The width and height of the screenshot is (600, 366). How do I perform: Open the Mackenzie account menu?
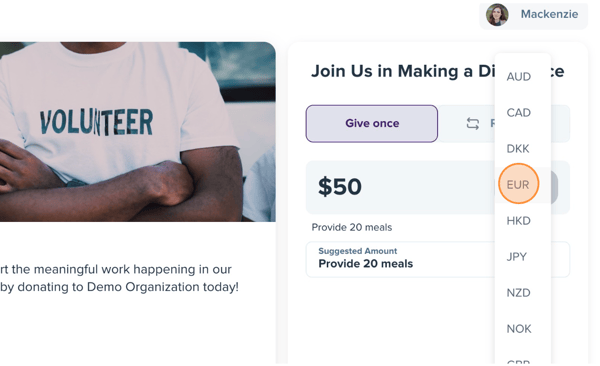pos(533,15)
